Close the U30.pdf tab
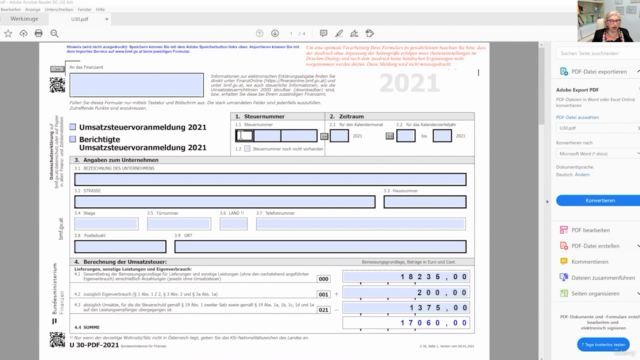640x360 pixels. tap(107, 19)
